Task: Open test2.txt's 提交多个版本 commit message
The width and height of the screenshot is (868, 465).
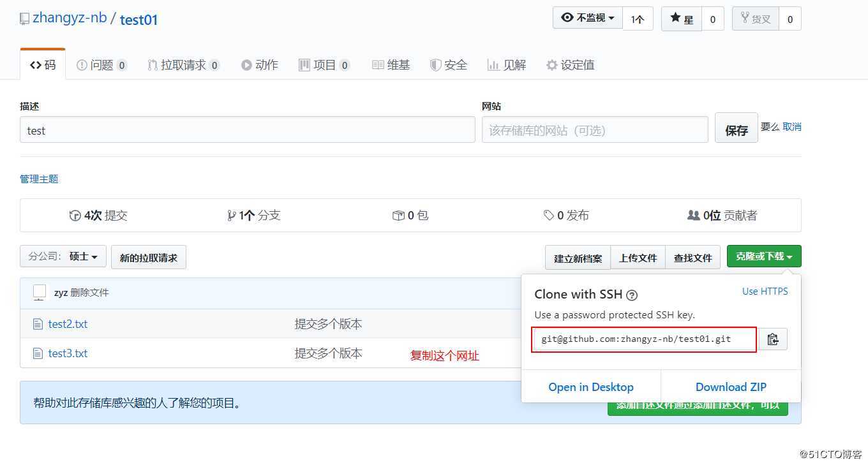Action: [x=328, y=324]
